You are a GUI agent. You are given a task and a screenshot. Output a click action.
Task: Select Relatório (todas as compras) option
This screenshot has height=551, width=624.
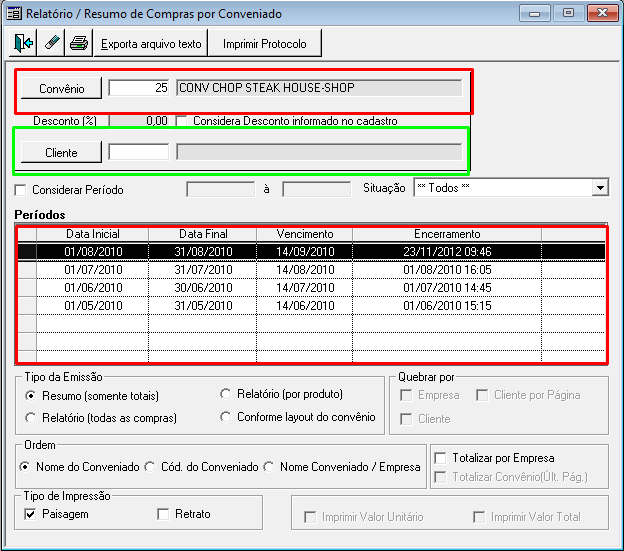(30, 418)
